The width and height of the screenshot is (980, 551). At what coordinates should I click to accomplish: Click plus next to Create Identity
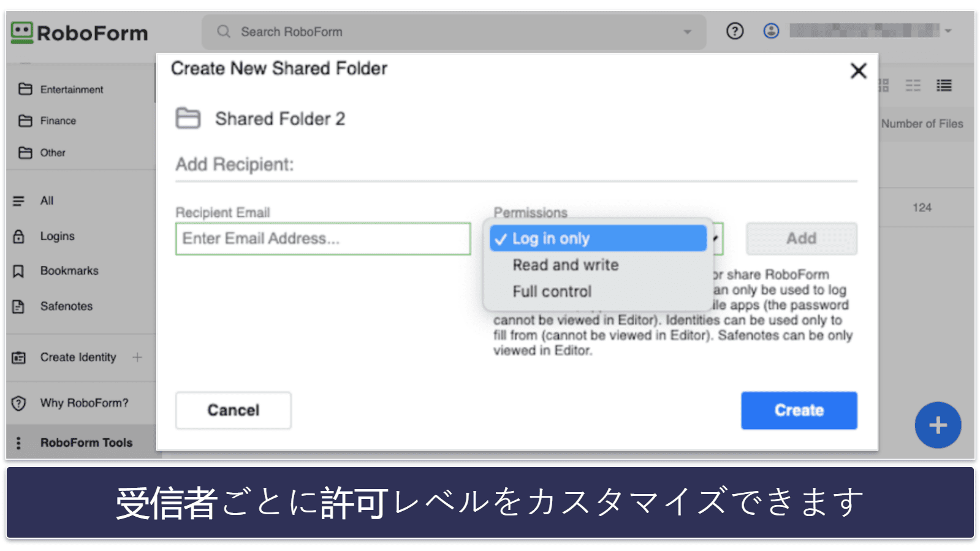137,357
